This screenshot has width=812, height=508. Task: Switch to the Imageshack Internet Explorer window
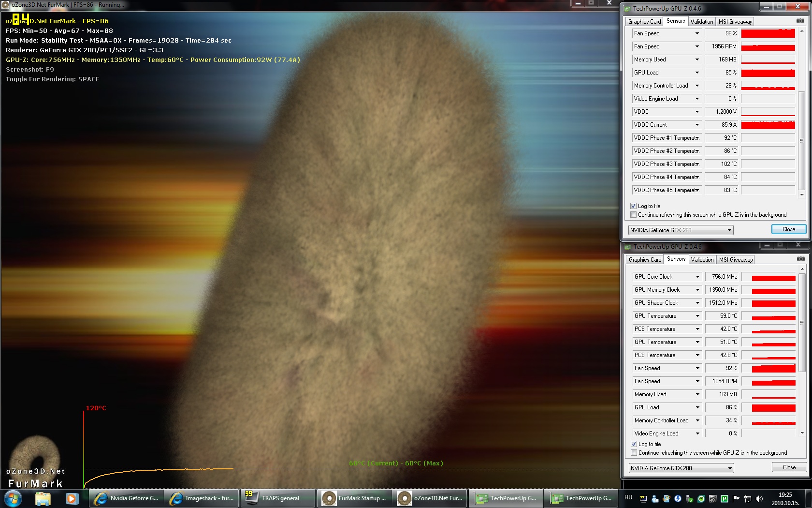pyautogui.click(x=202, y=498)
